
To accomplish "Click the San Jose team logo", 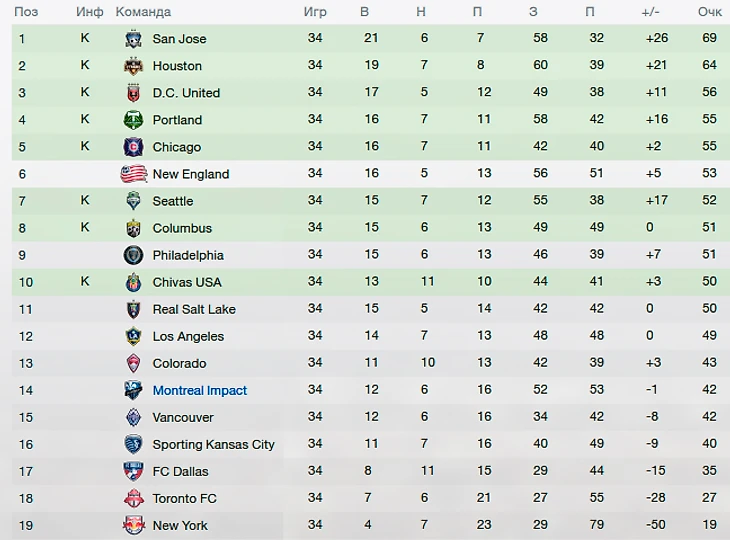I will (133, 39).
